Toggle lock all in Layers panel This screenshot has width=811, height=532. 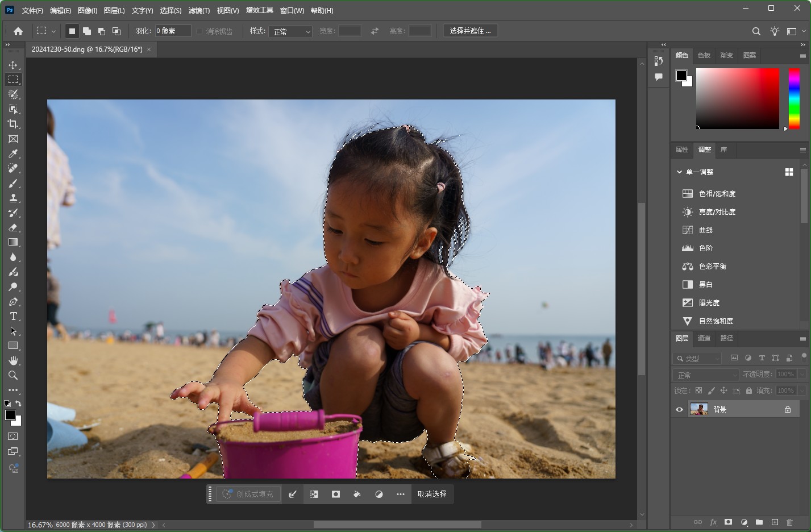pos(749,390)
